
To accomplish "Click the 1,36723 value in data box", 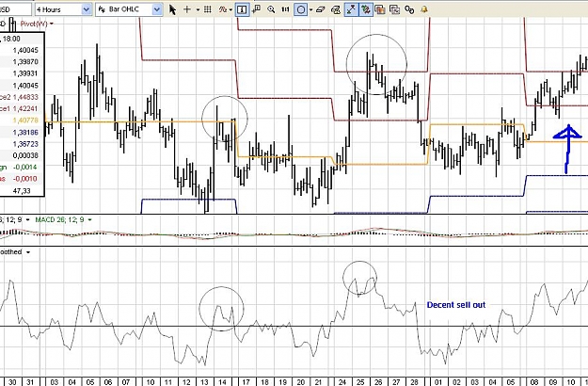I will (25, 144).
